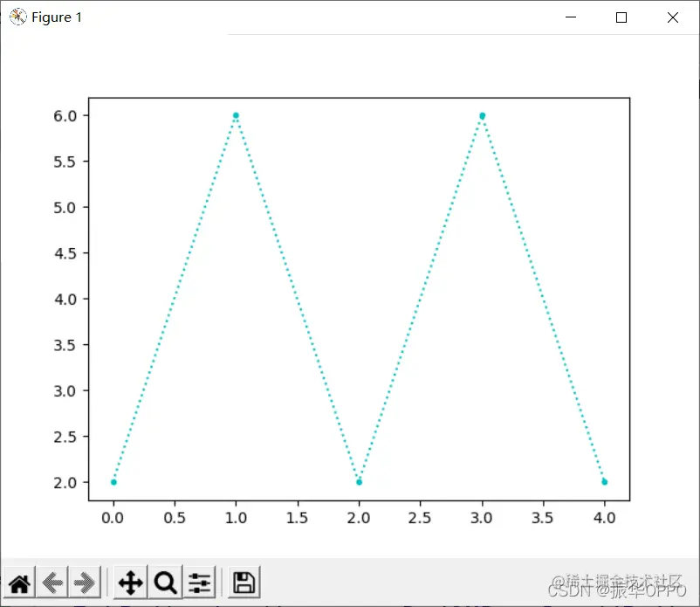Close the Figure 1 window
700x607 pixels.
[673, 17]
